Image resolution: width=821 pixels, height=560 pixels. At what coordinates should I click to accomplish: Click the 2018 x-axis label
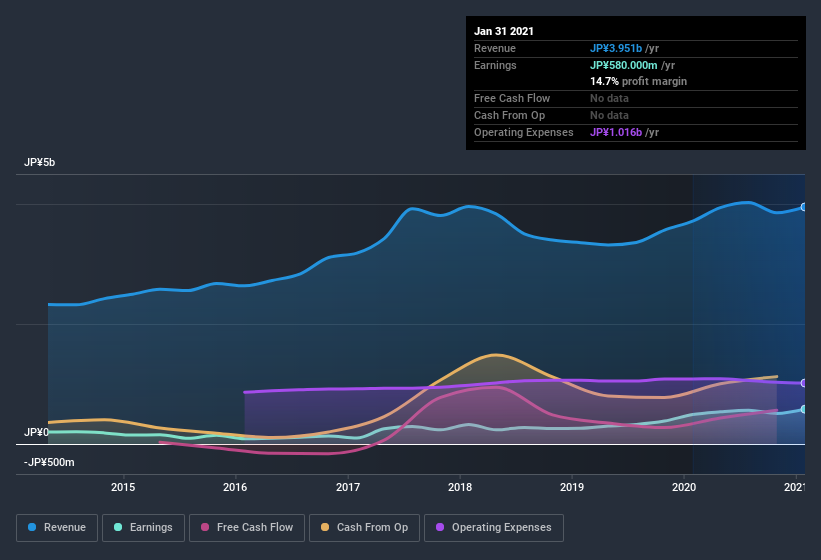[460, 487]
